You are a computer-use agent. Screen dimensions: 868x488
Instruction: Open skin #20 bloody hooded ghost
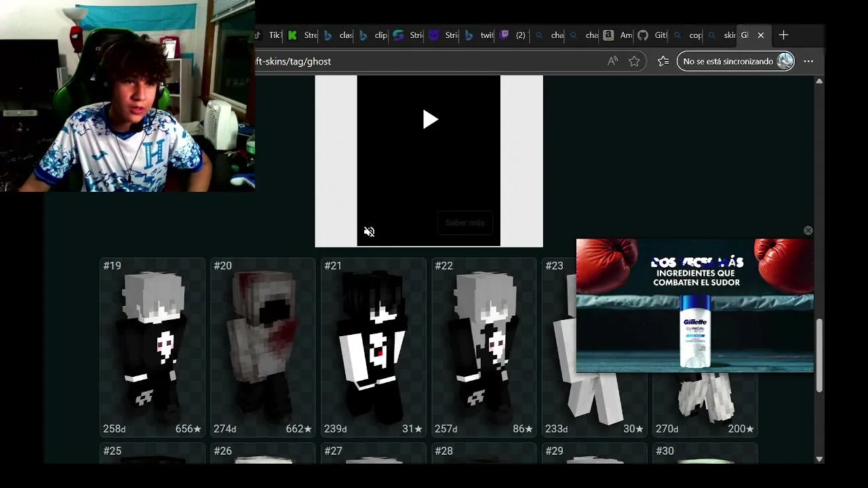coord(263,348)
